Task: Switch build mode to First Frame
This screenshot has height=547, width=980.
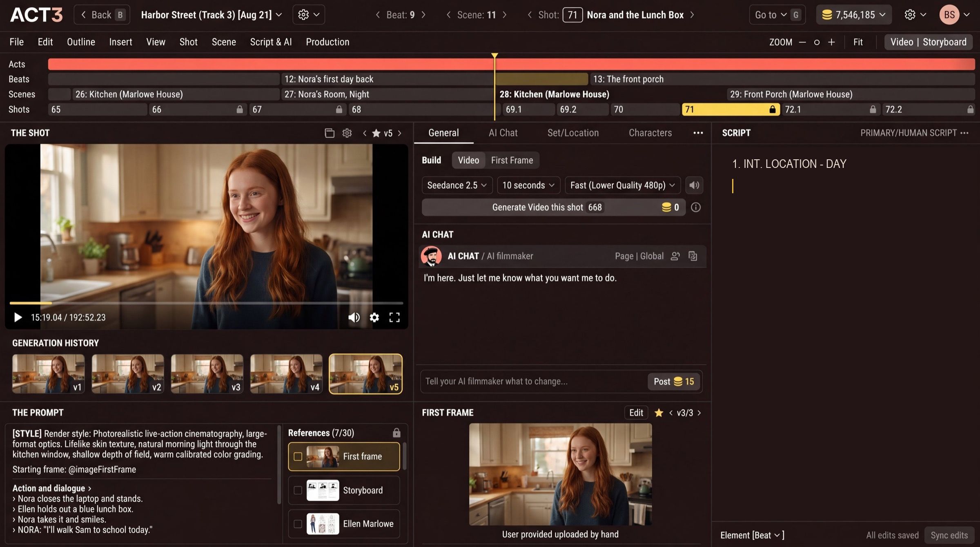Action: [x=512, y=160]
